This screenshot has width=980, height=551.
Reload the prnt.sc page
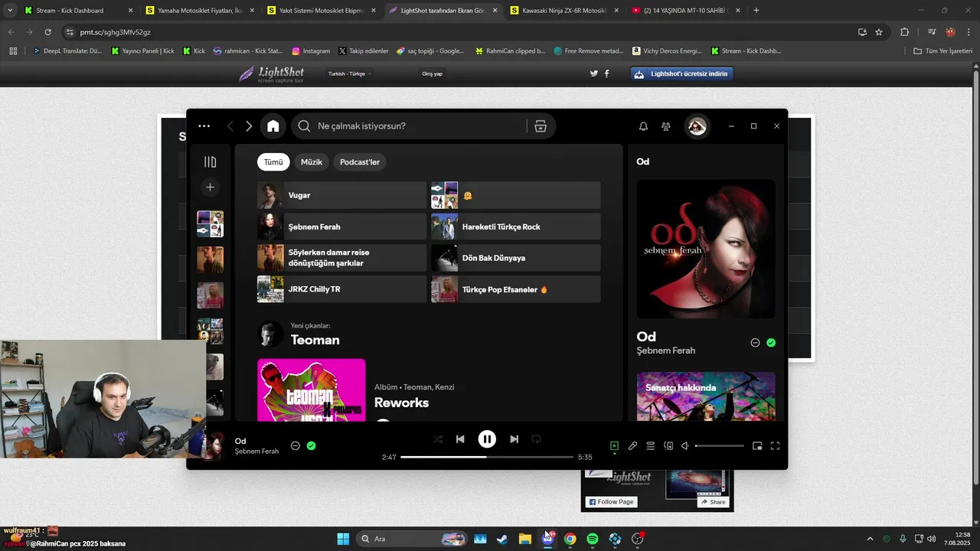(47, 32)
